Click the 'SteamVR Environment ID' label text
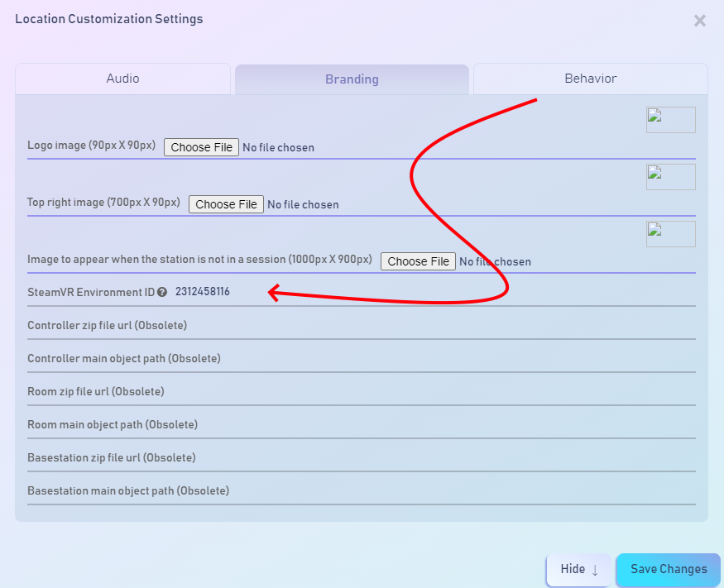This screenshot has height=588, width=724. [x=91, y=292]
